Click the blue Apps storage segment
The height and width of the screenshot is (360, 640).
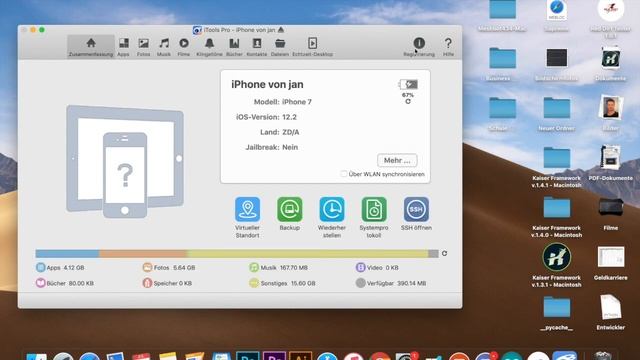67,253
